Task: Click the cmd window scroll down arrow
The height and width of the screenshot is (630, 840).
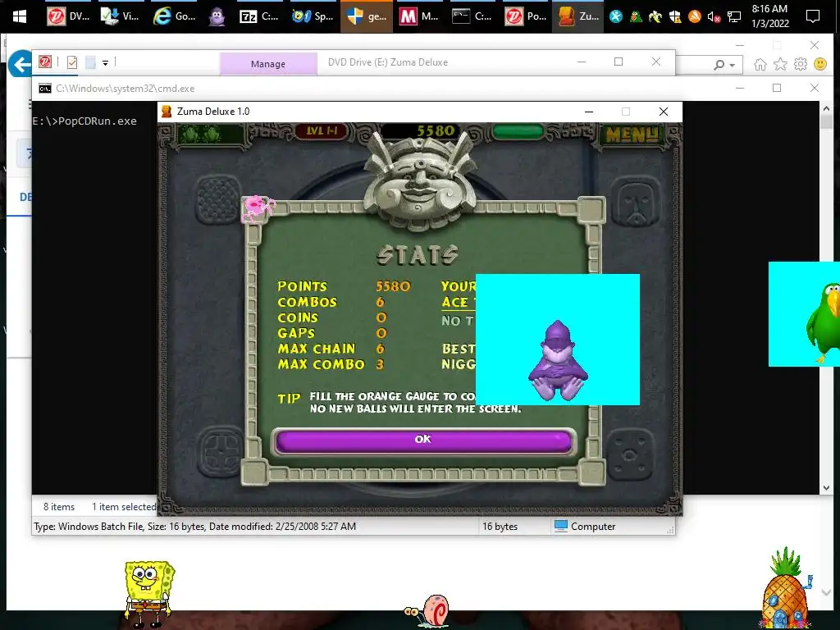Action: [826, 488]
